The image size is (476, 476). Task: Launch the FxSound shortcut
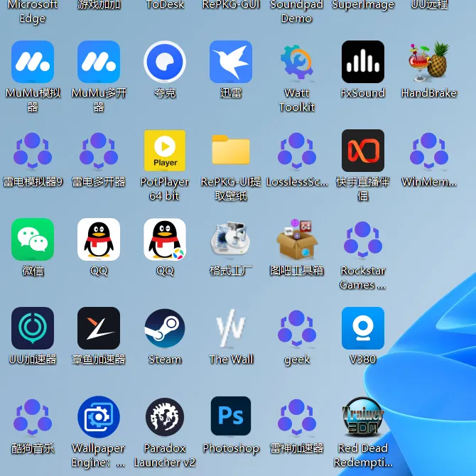pyautogui.click(x=363, y=62)
